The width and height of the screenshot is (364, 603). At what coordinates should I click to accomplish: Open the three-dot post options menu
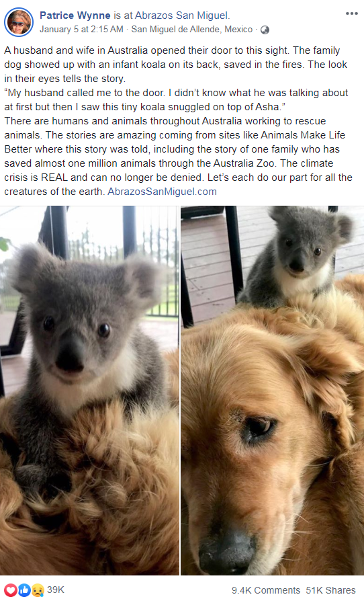pos(351,13)
